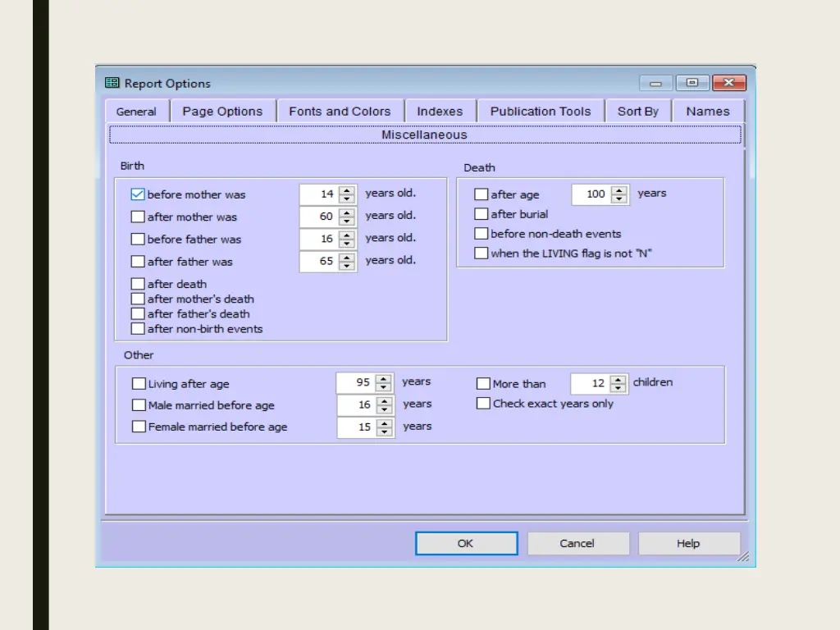Image resolution: width=840 pixels, height=630 pixels.
Task: Open the Page Options tab
Action: point(223,112)
